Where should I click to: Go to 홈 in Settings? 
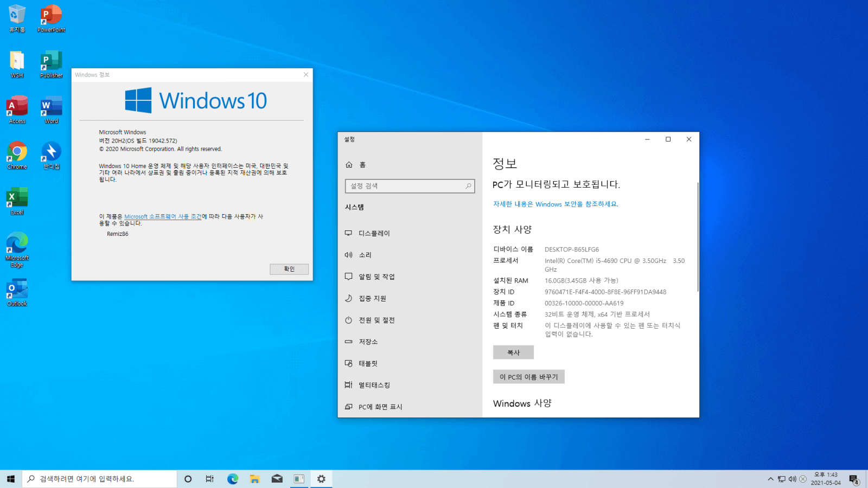410,165
